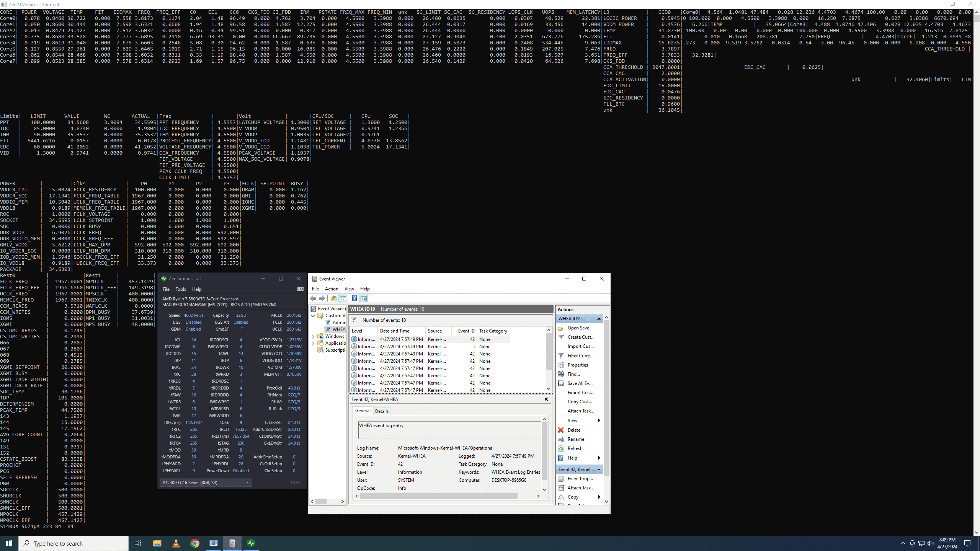The image size is (980, 551).
Task: Click Attach Task under WHEA ID19 actions
Action: 581,411
